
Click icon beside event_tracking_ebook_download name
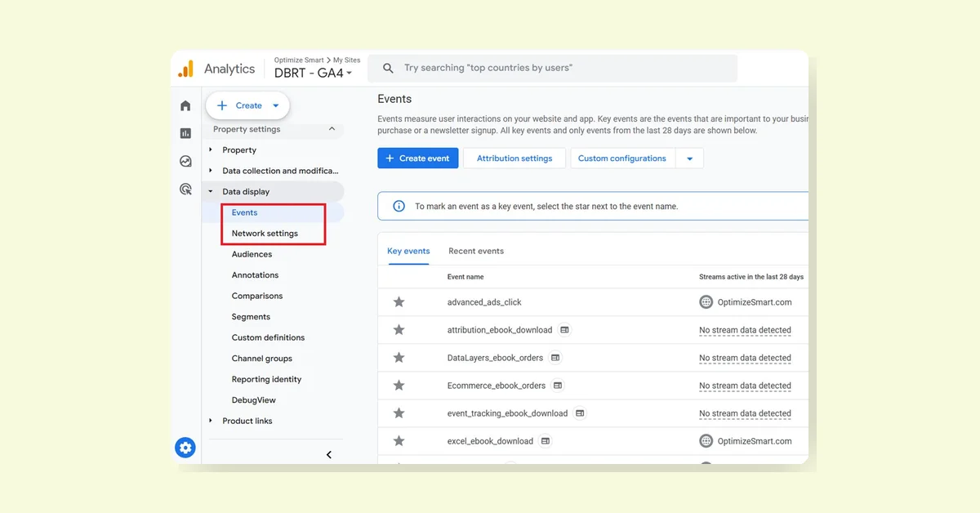pos(580,413)
